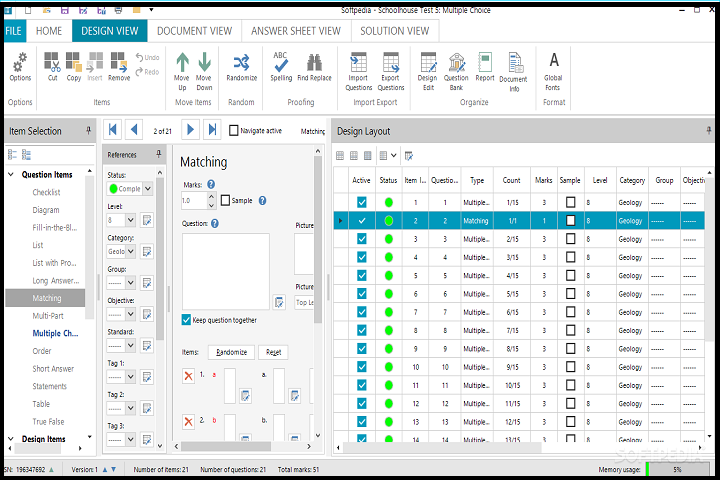This screenshot has width=720, height=480.
Task: Click the Global Fonts icon
Action: click(553, 64)
